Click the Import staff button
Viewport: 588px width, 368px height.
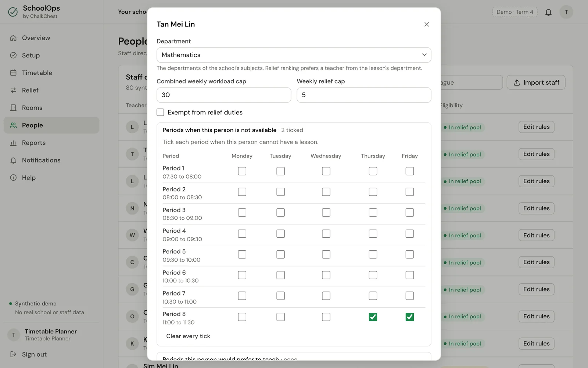[x=536, y=82]
